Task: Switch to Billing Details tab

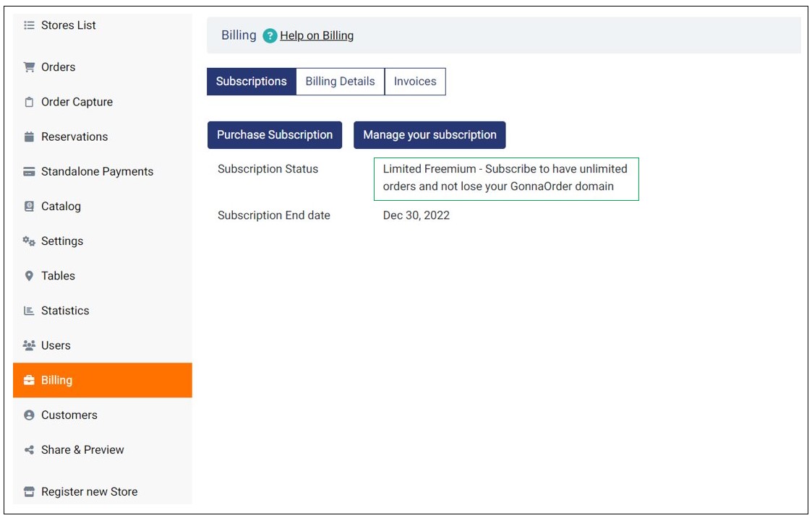Action: pyautogui.click(x=341, y=81)
